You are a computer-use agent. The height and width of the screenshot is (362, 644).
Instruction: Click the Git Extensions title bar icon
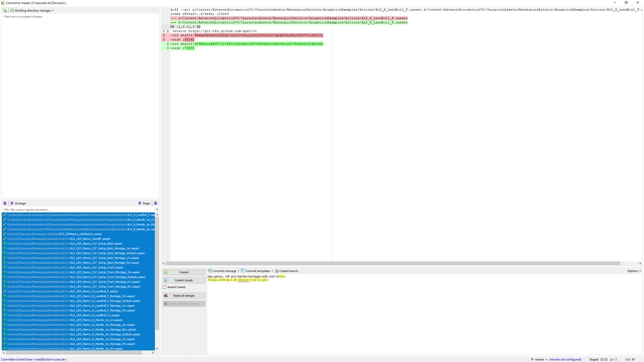pos(3,3)
